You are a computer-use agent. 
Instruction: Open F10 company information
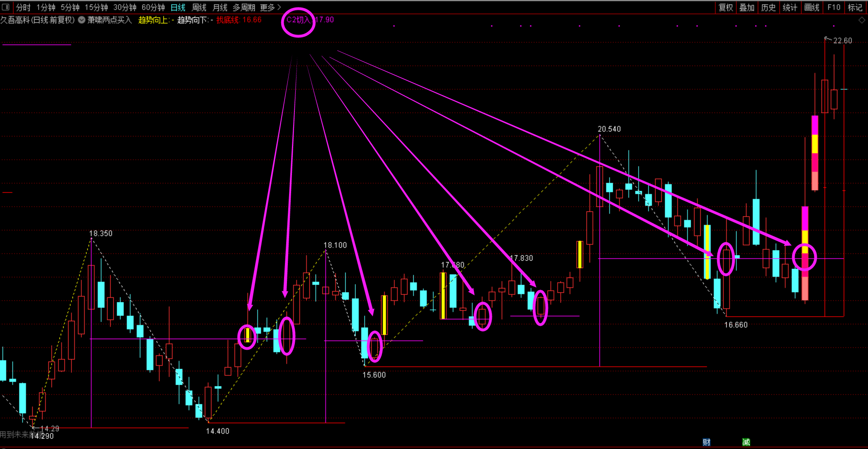click(x=833, y=7)
